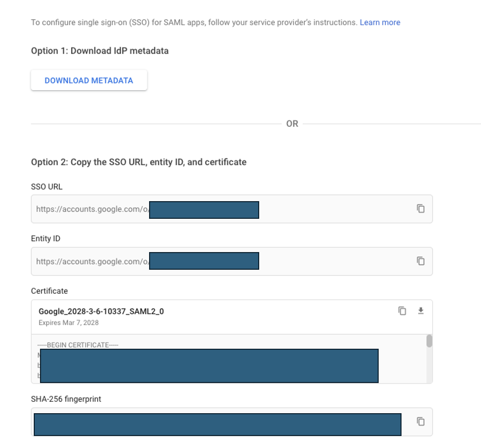Download the Google SAML2 certificate file
This screenshot has height=448, width=481.
tap(421, 311)
